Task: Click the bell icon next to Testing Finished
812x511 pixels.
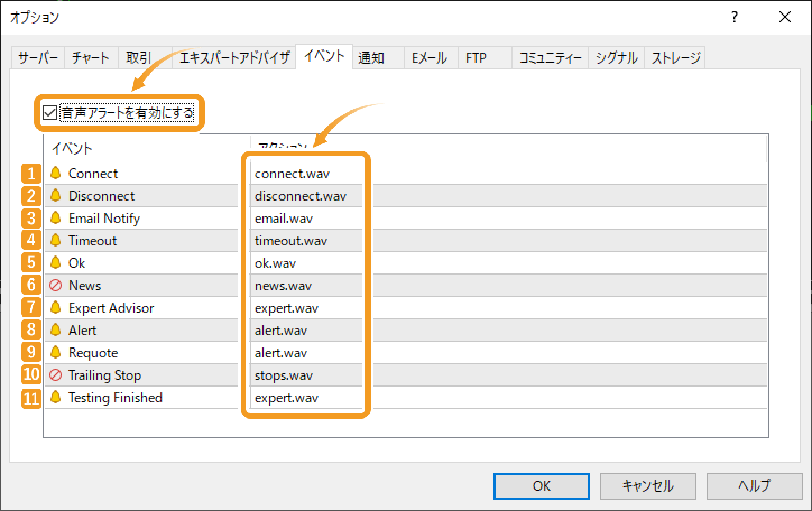Action: tap(56, 397)
